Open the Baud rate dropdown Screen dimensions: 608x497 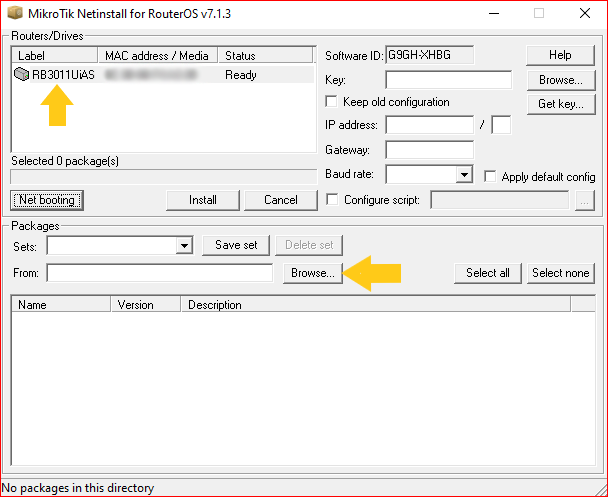[x=464, y=174]
